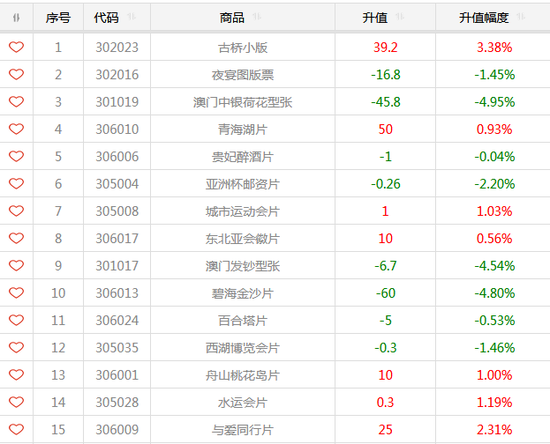Viewport: 550px width, 444px height.
Task: Click the 2.31% percentage cell
Action: click(495, 430)
